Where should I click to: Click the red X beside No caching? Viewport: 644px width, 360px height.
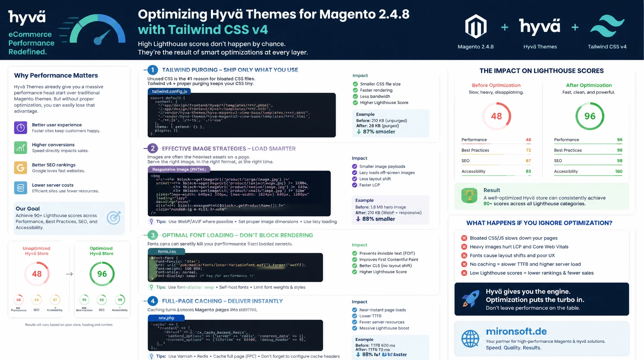(464, 264)
